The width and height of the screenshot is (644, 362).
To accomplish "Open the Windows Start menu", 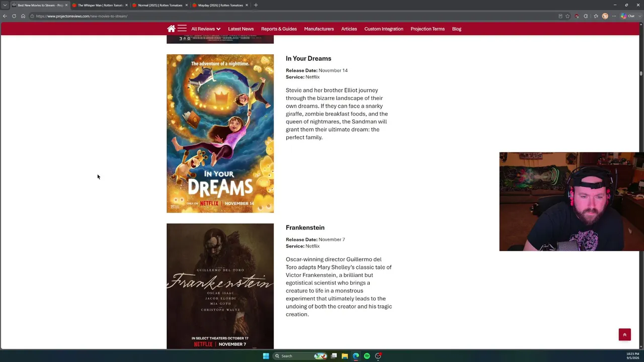I will [266, 356].
